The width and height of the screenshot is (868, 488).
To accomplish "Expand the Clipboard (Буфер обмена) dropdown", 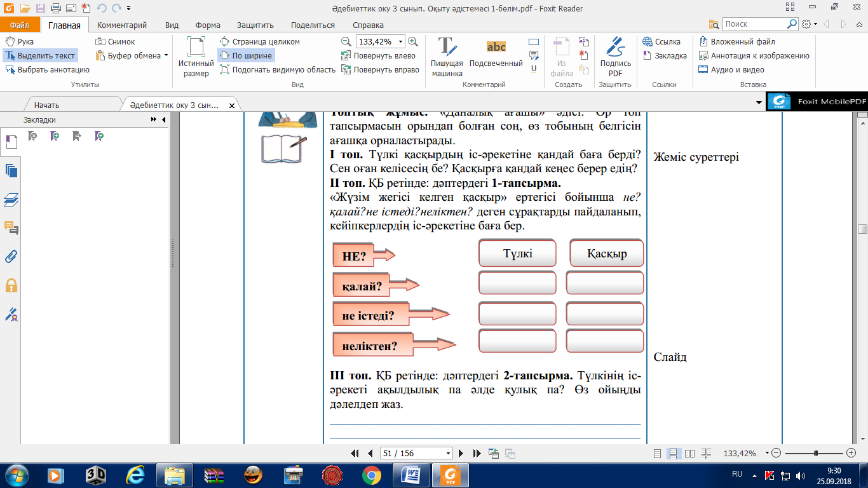I will click(x=166, y=56).
